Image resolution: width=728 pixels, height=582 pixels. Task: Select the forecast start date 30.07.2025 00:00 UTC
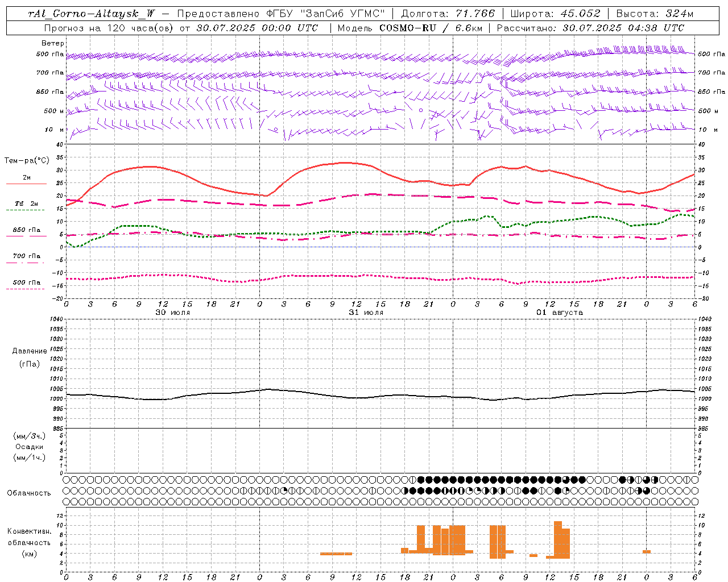(257, 28)
